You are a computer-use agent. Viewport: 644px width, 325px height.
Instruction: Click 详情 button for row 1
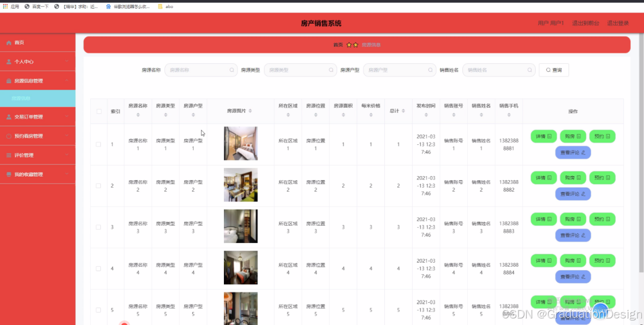coord(543,136)
